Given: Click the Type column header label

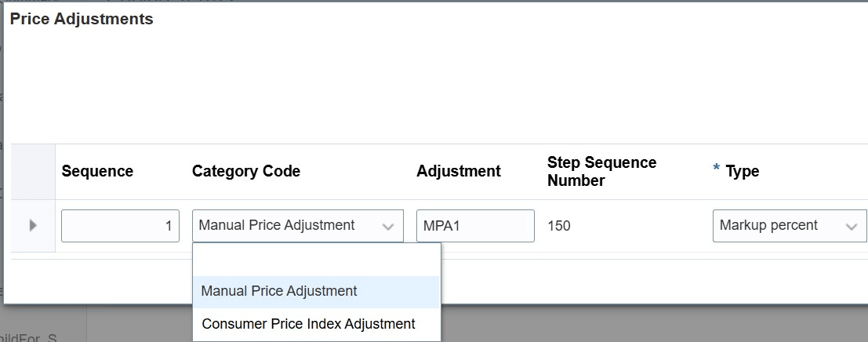Looking at the screenshot, I should (742, 171).
